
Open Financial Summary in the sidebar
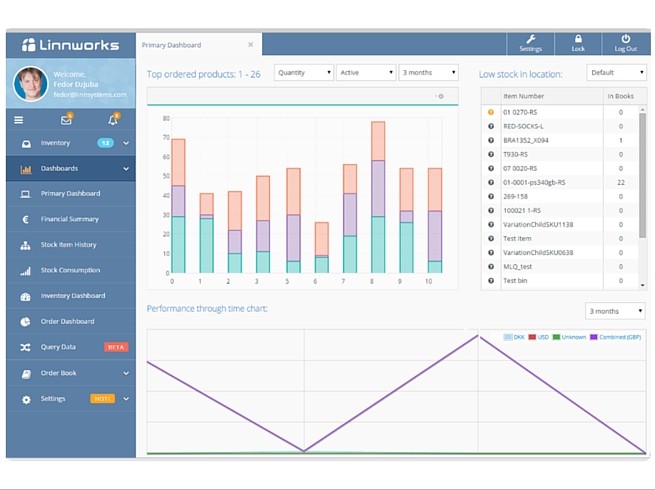click(69, 219)
